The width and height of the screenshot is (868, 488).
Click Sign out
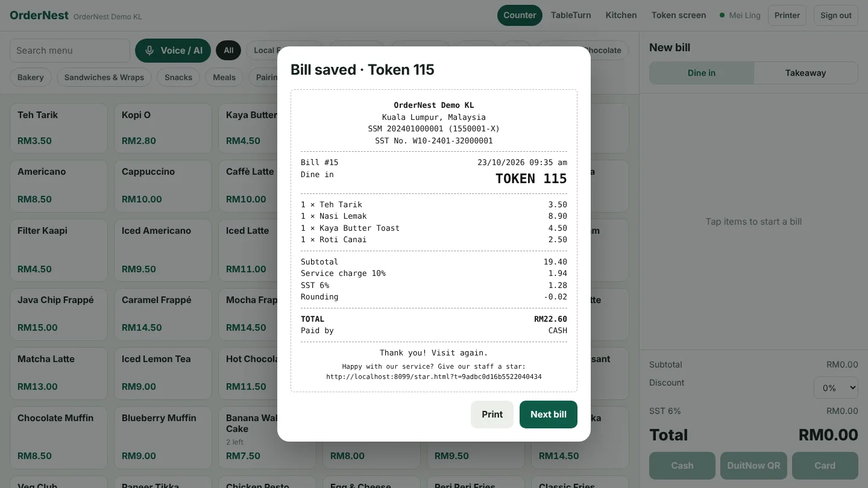(x=836, y=15)
